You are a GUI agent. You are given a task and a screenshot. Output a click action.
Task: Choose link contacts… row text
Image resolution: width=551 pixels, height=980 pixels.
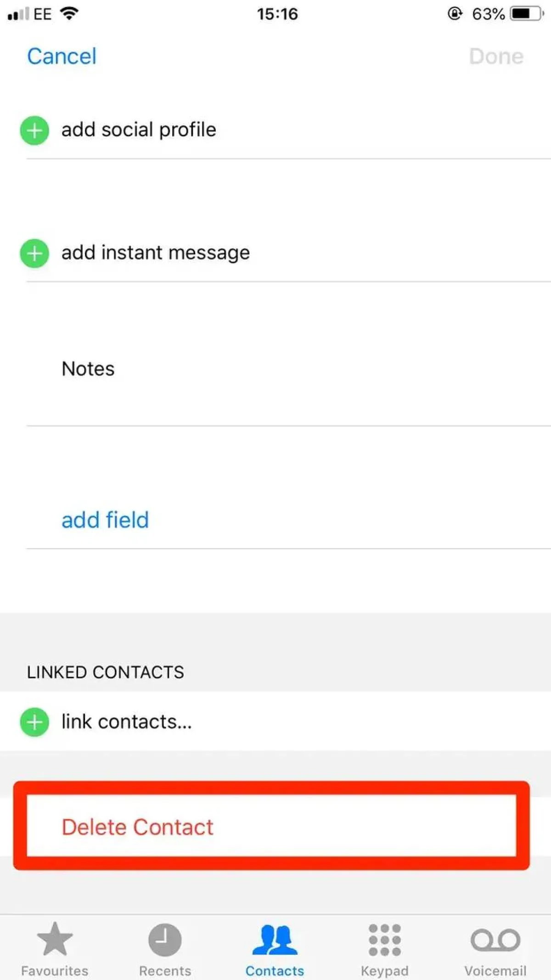[127, 722]
